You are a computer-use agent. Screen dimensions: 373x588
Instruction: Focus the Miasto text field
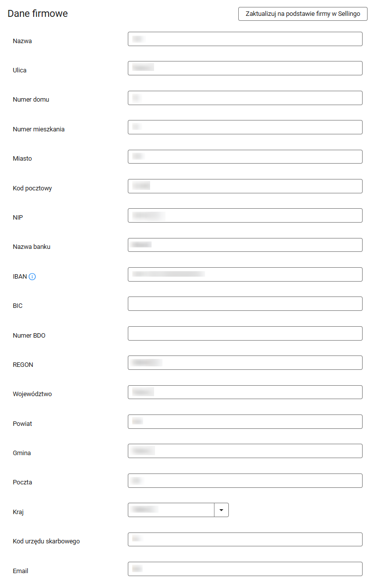point(245,157)
